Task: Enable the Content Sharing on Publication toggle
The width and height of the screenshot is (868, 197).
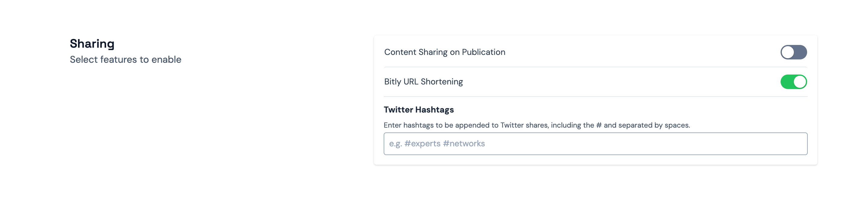Action: (793, 52)
